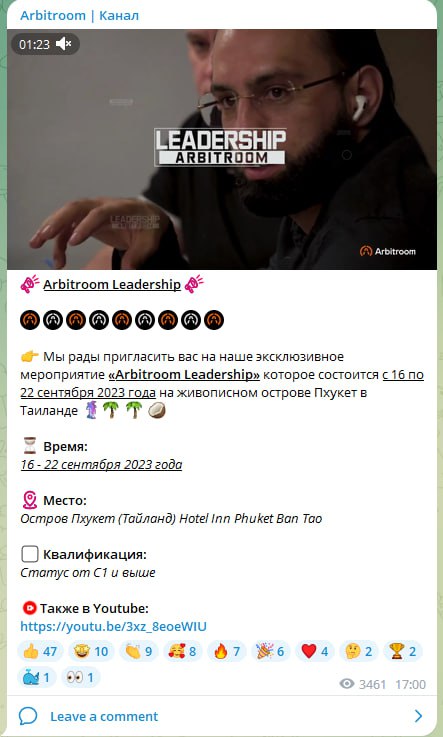React with the trophy emoji
Screen dimensions: 443x737
(x=403, y=651)
